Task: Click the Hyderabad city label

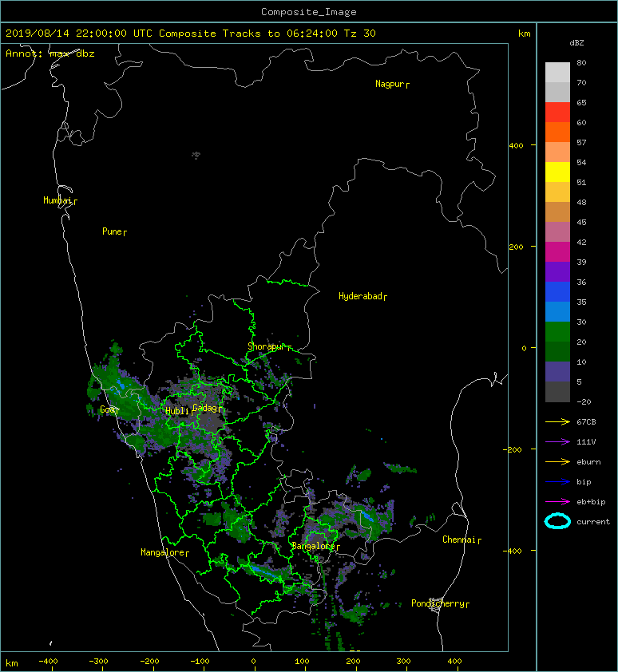Action: pos(360,296)
